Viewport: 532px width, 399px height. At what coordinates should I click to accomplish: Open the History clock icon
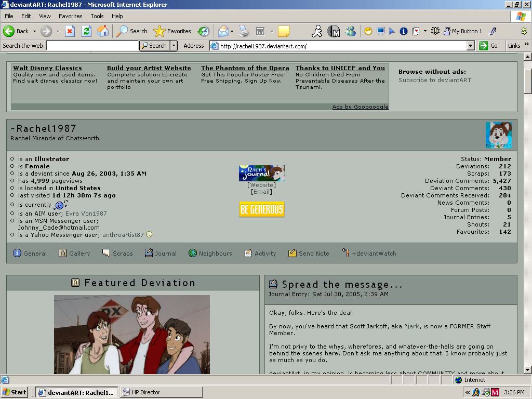(204, 31)
